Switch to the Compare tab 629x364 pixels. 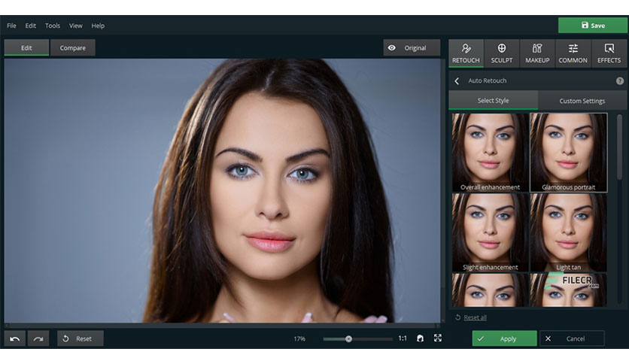click(x=73, y=47)
